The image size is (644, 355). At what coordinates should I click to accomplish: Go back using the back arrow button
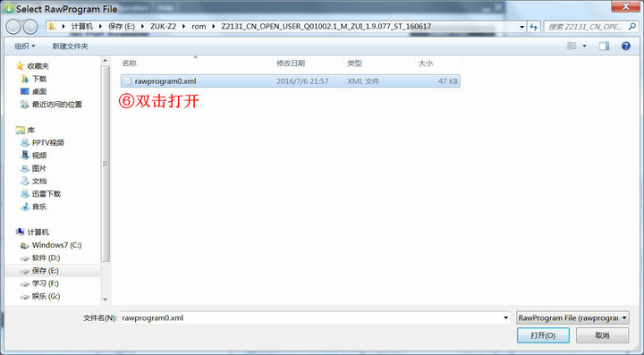coord(13,27)
